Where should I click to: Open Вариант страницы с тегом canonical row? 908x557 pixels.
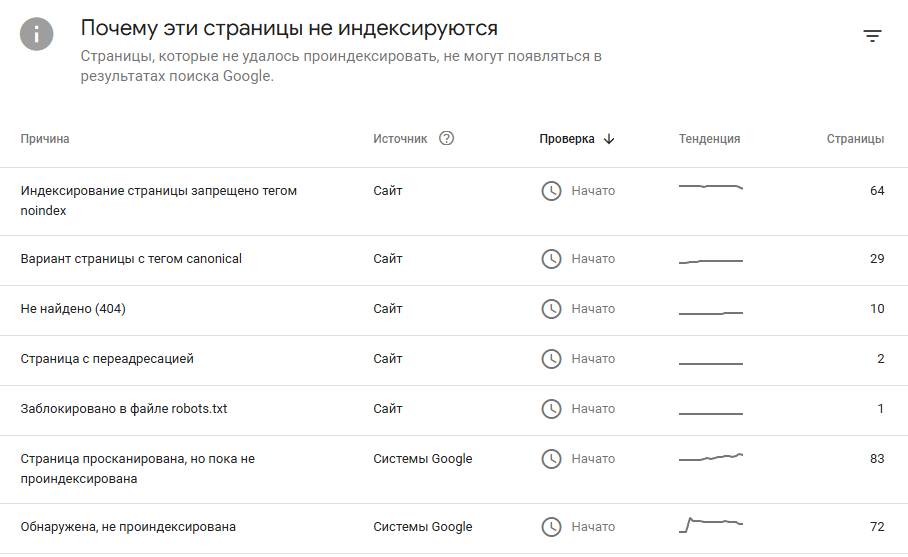click(131, 259)
